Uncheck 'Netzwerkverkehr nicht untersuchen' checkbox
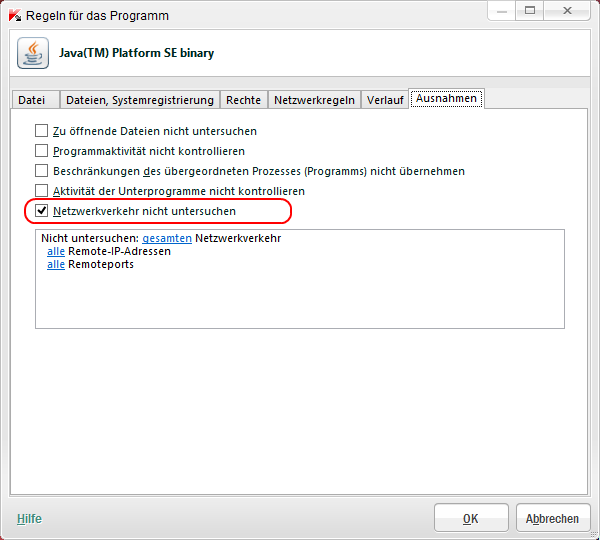The width and height of the screenshot is (600, 540). [x=42, y=211]
